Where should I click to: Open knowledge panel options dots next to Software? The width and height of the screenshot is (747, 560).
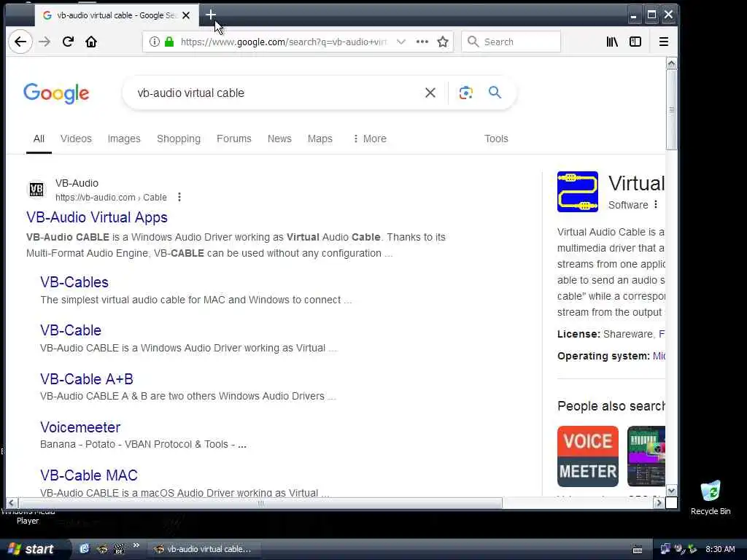[x=656, y=204]
